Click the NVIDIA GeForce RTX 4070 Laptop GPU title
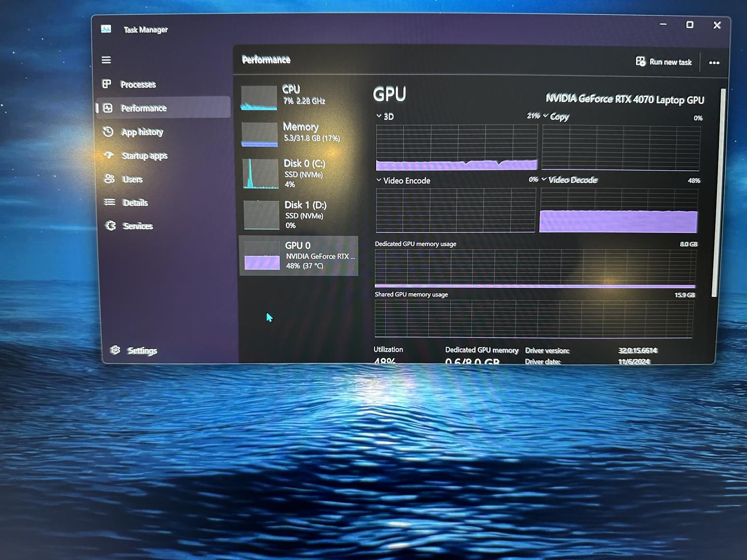The image size is (747, 560). coord(625,99)
